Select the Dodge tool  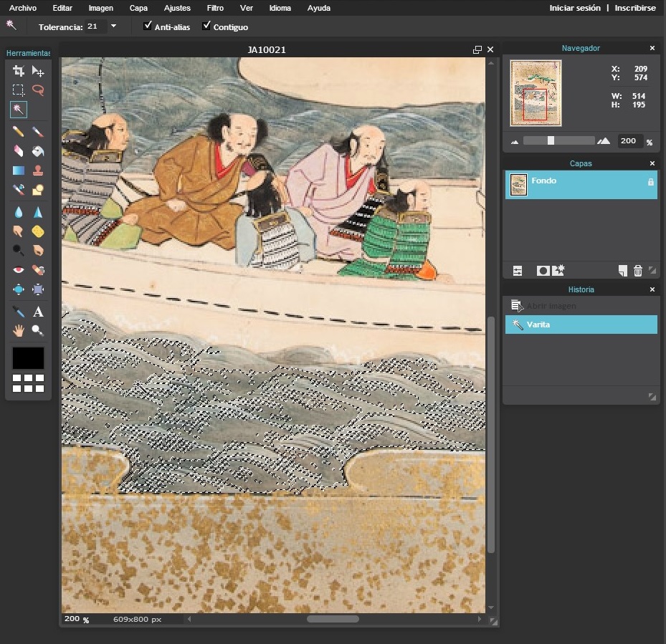[18, 250]
